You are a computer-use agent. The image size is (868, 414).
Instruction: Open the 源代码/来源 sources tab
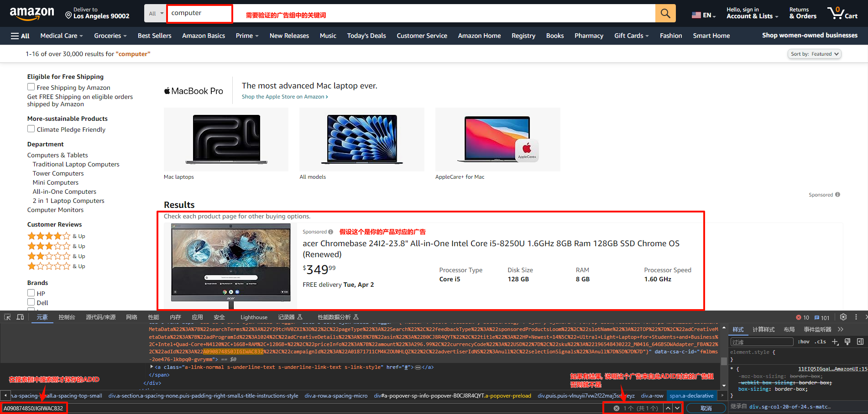coord(100,317)
